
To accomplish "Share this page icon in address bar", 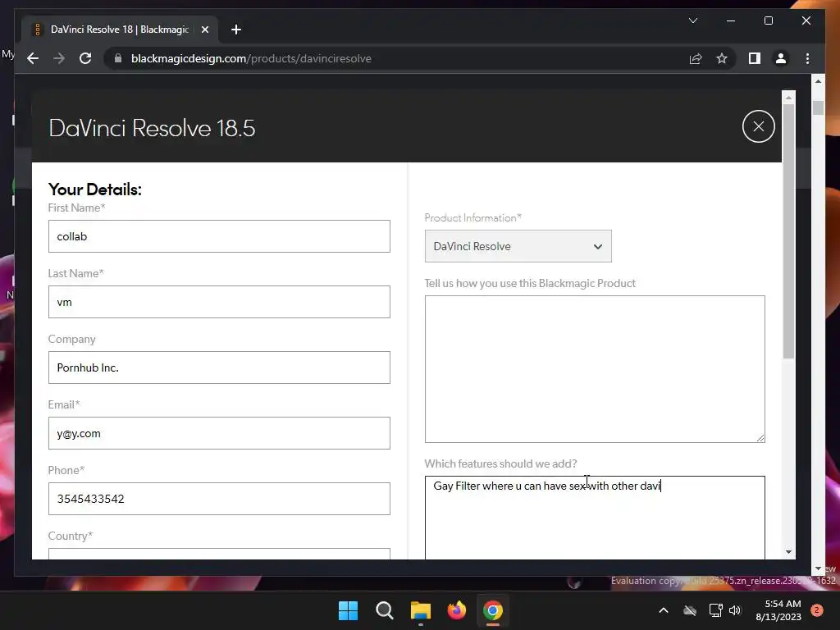I will (x=696, y=58).
